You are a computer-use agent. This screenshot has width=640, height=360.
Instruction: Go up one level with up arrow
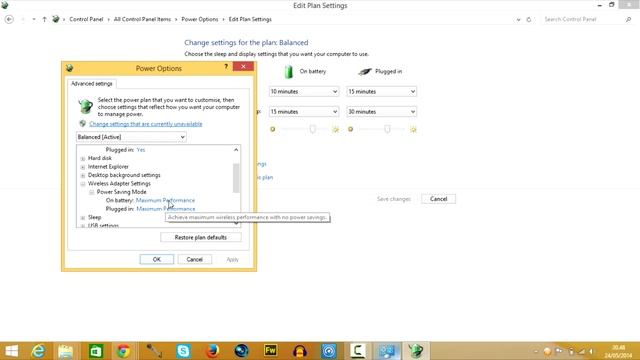coord(44,19)
